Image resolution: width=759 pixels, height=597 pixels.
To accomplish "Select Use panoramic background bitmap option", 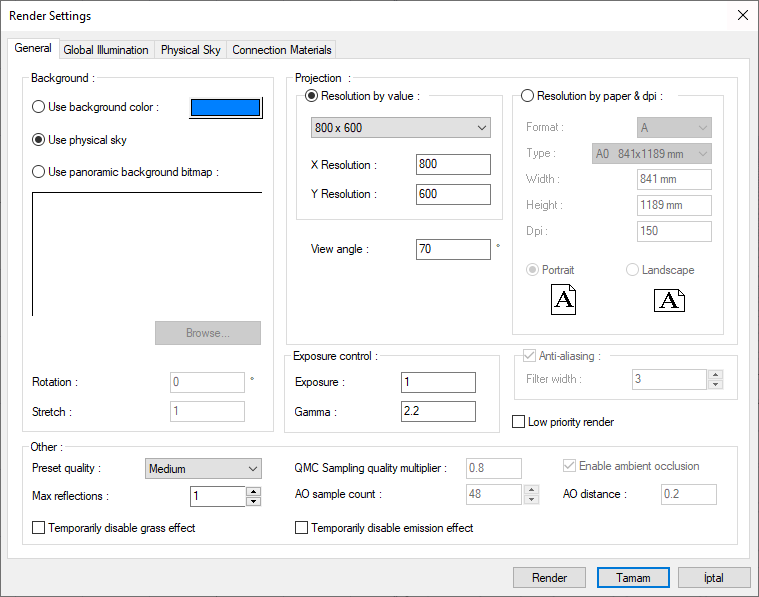I will [39, 171].
